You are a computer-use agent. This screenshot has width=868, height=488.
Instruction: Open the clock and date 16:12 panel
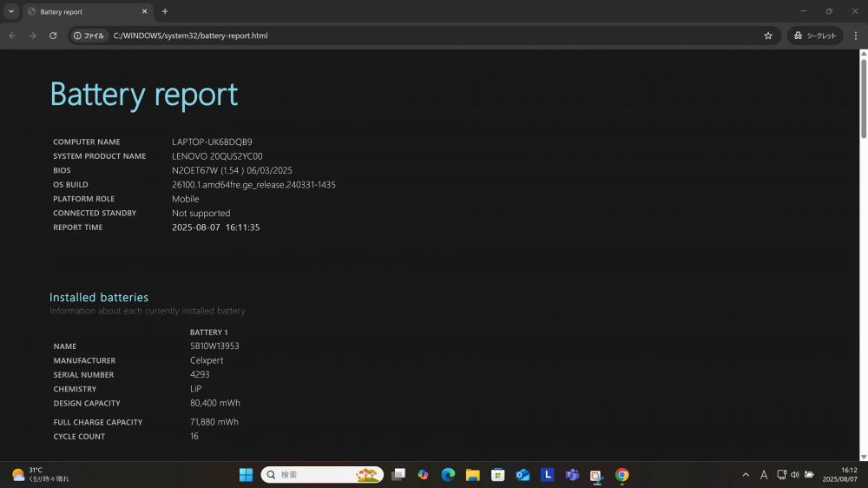point(839,475)
